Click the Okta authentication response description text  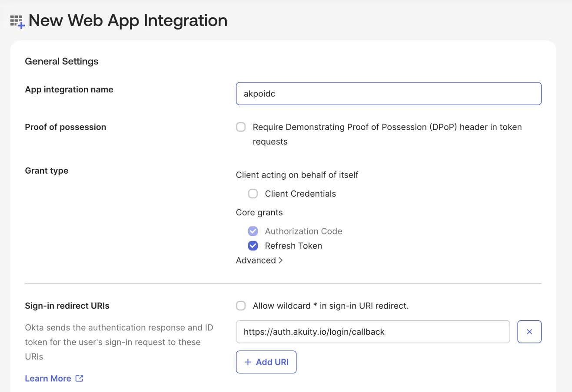pos(119,342)
